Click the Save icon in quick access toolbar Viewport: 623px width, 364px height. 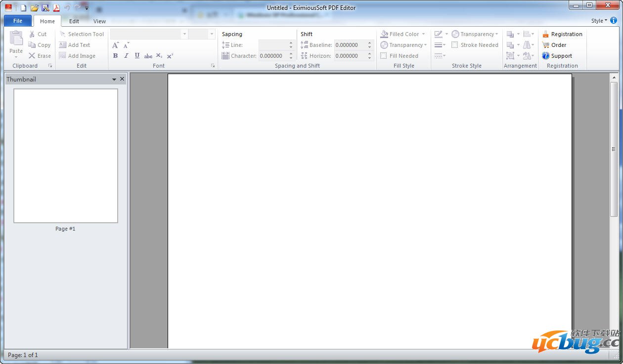coord(44,7)
